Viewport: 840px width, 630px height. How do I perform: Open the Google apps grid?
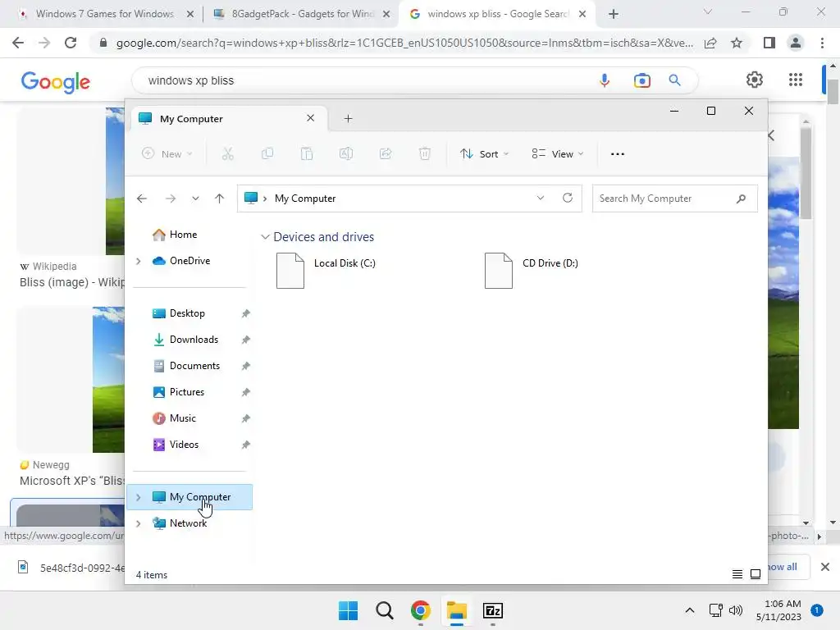click(796, 80)
